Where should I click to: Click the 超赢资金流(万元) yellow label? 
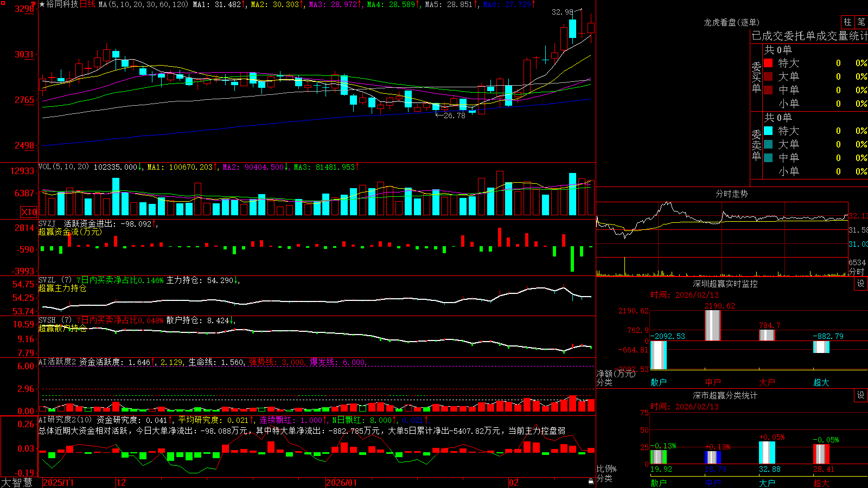(x=70, y=232)
